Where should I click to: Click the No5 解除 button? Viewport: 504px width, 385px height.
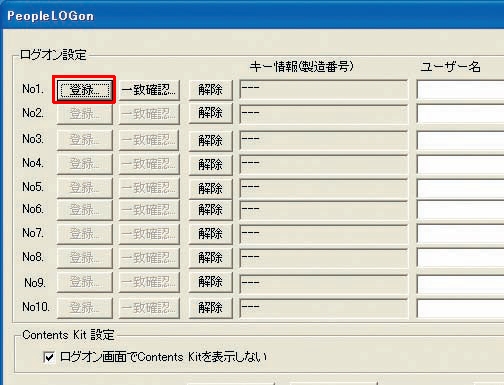211,189
